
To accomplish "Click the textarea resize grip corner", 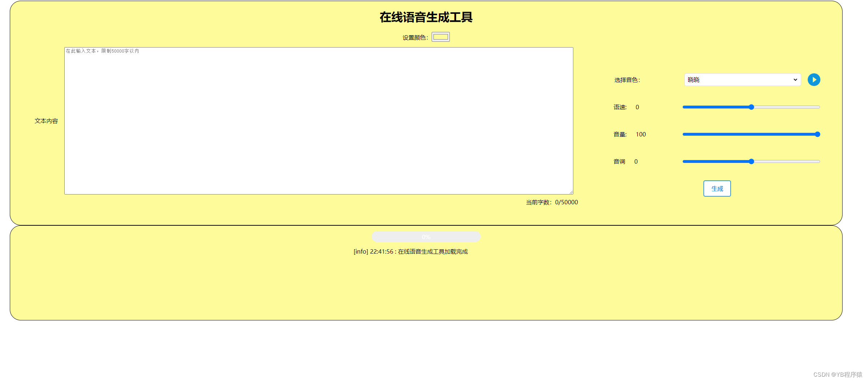I will pyautogui.click(x=571, y=192).
